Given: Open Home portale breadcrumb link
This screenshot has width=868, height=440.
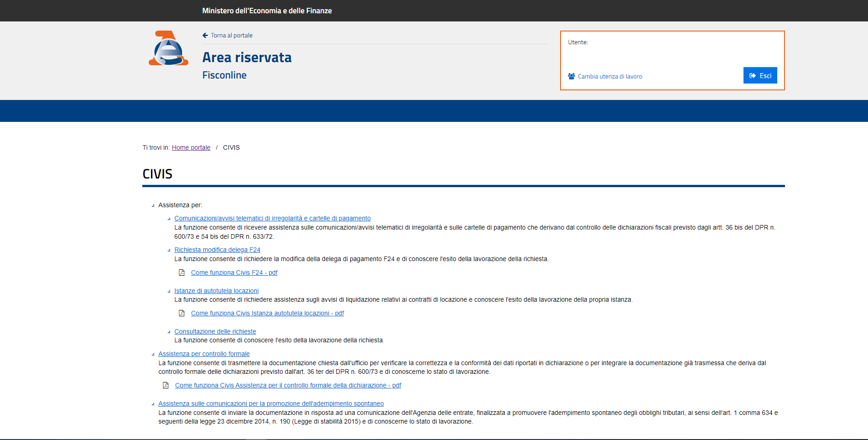Looking at the screenshot, I should (191, 147).
